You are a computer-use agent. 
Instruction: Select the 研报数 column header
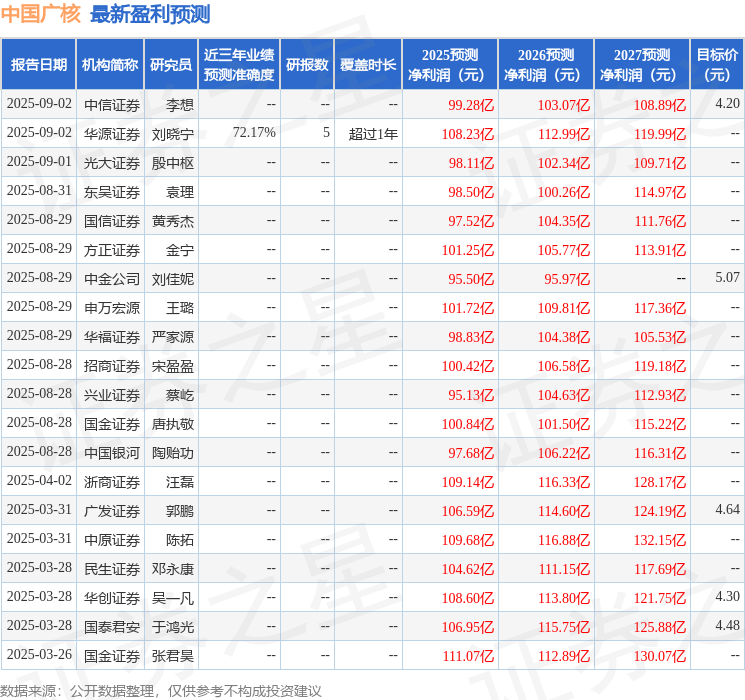[307, 65]
